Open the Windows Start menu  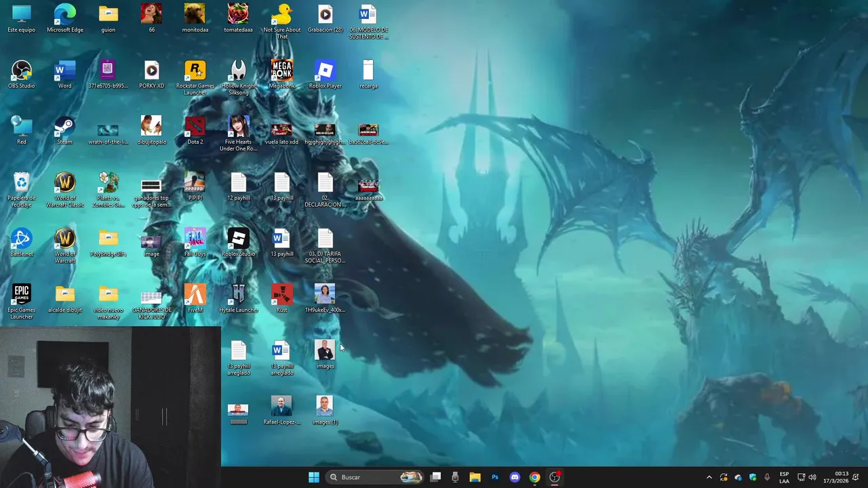click(x=314, y=477)
